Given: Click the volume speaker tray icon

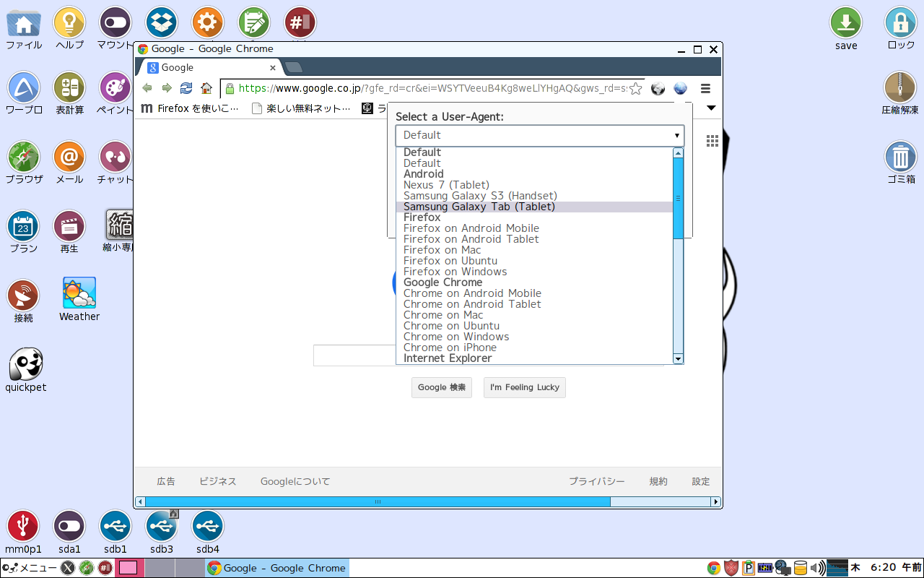Looking at the screenshot, I should pyautogui.click(x=817, y=568).
